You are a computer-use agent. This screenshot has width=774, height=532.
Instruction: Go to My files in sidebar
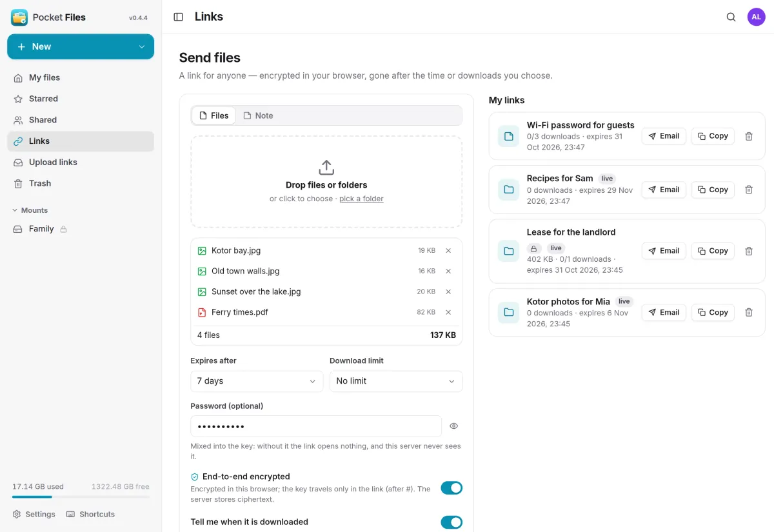click(81, 77)
